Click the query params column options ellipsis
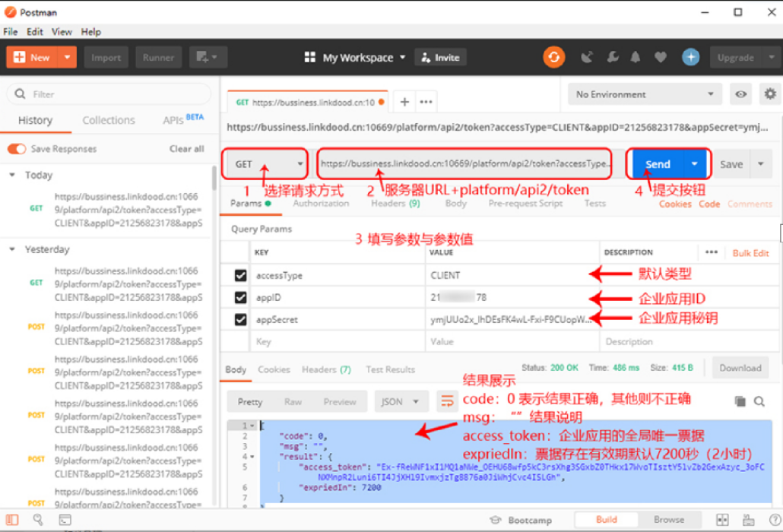783x532 pixels. (711, 252)
